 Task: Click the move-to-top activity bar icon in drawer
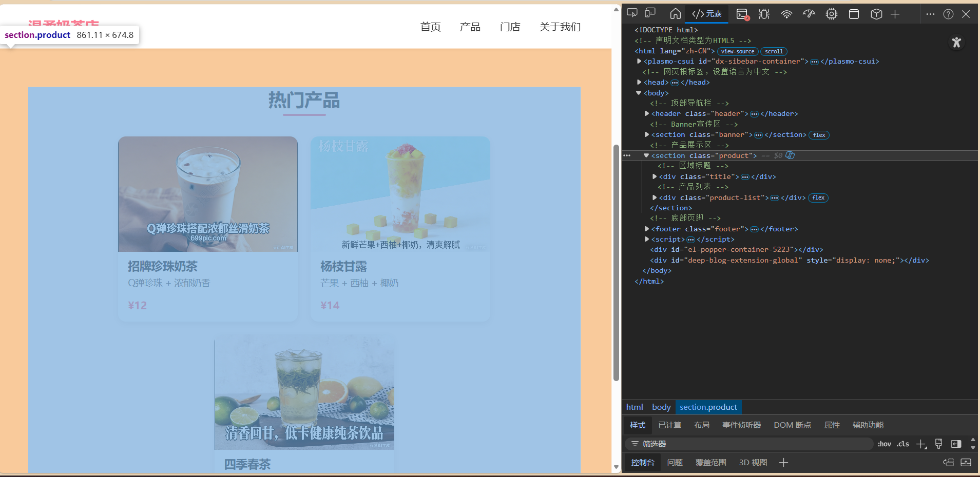coord(948,463)
